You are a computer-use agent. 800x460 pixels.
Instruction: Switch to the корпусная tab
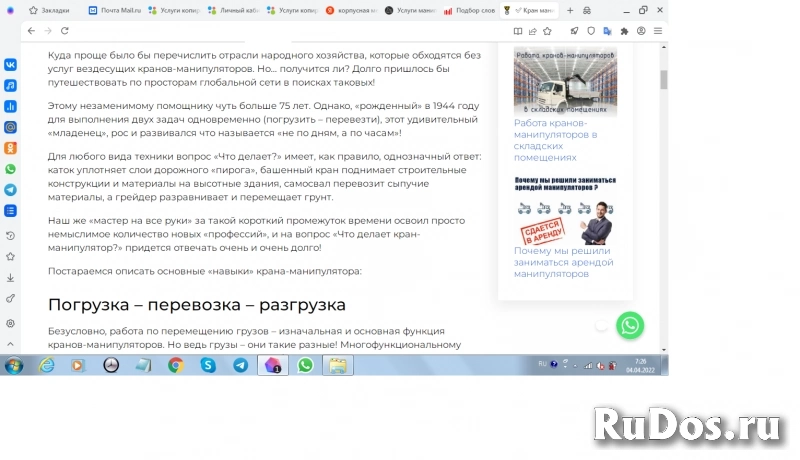click(352, 10)
